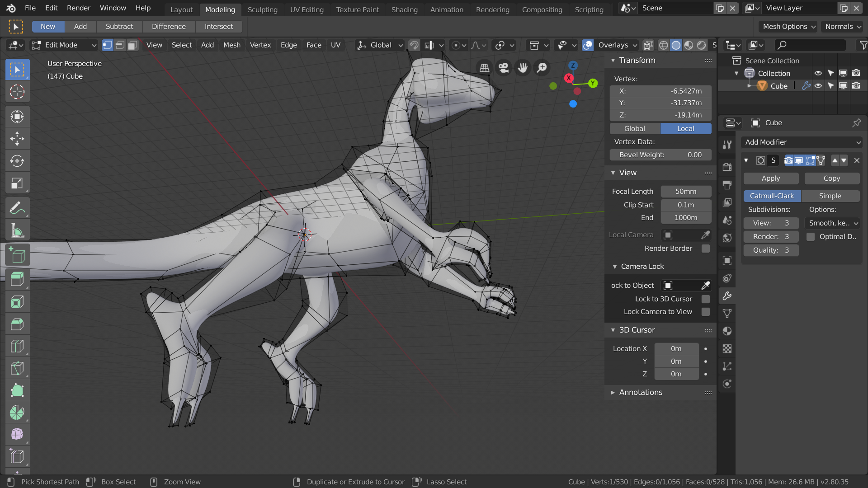Viewport: 868px width, 488px height.
Task: Open the Modifiers properties tab
Action: click(727, 296)
